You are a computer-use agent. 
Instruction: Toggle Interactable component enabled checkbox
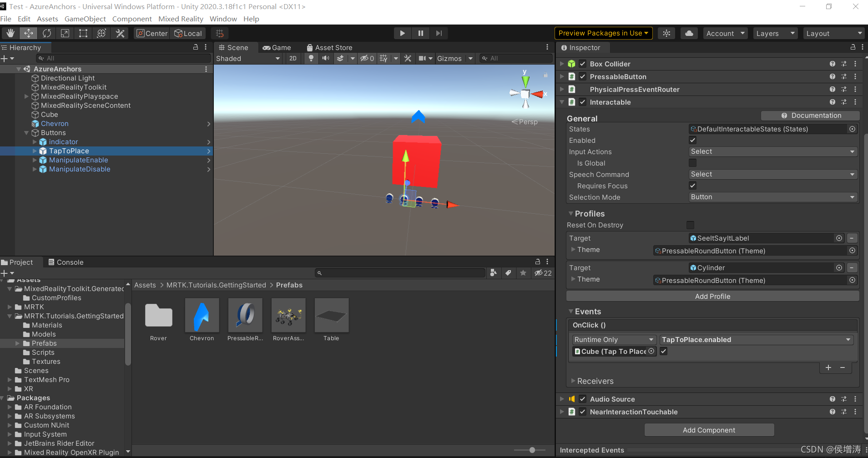point(583,102)
